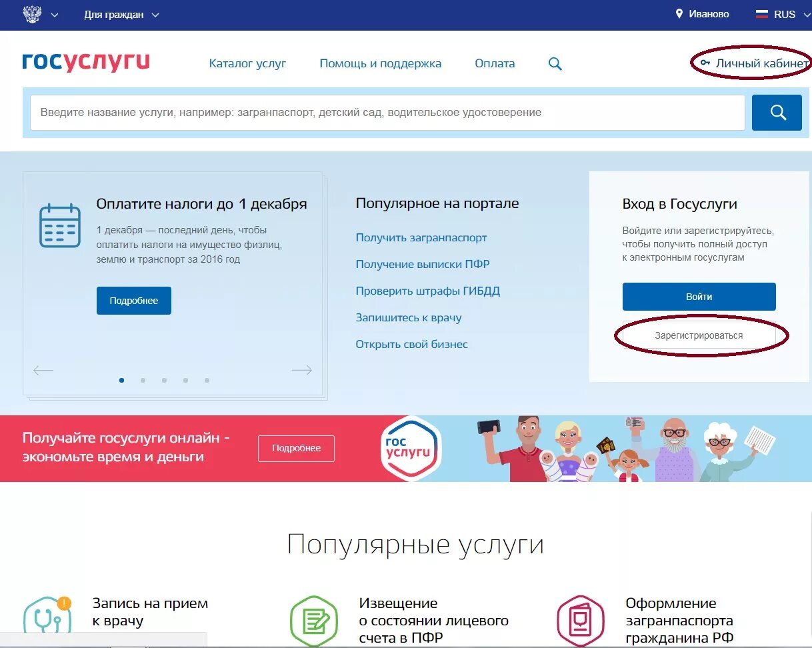The width and height of the screenshot is (812, 648).
Task: Focus the service name search field
Action: click(387, 112)
